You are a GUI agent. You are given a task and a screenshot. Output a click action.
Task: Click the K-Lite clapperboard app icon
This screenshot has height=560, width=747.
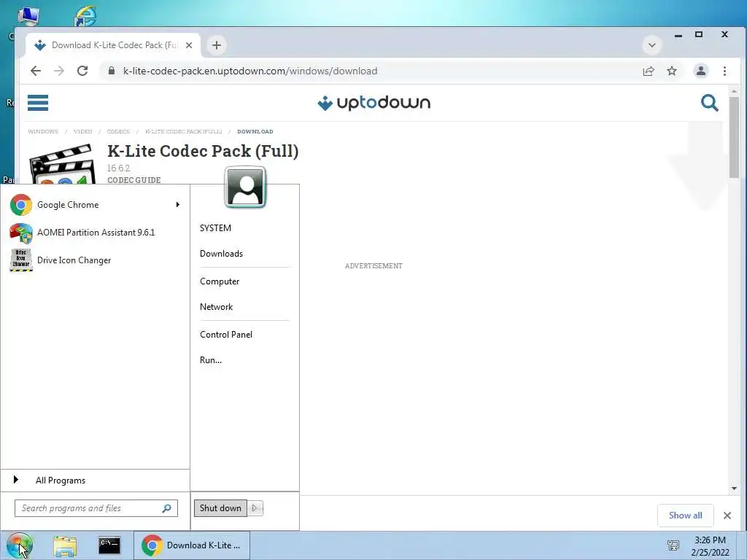pyautogui.click(x=61, y=165)
